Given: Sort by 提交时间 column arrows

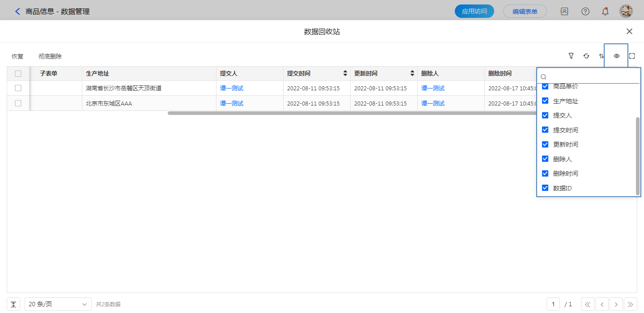Looking at the screenshot, I should (x=345, y=73).
